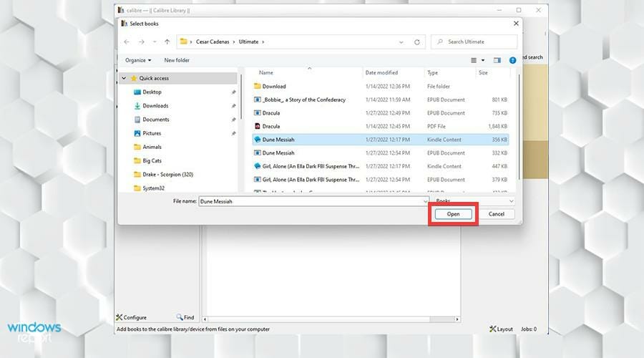644x358 pixels.
Task: Select the Download folder row
Action: click(x=380, y=87)
